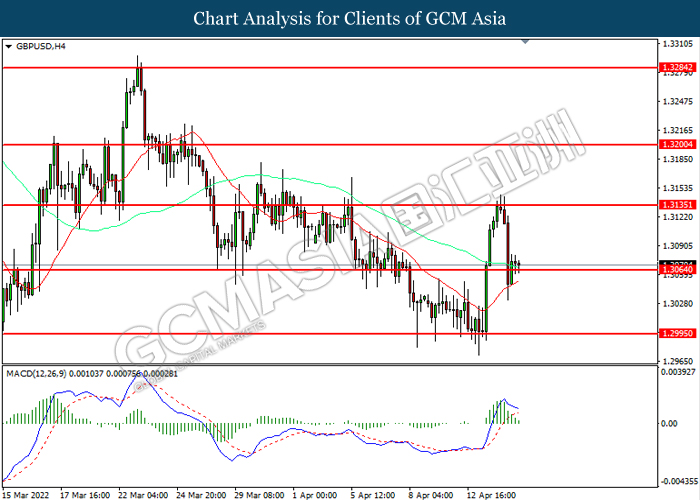Select the 1.31351 price level label
The height and width of the screenshot is (500, 700).
(x=678, y=205)
